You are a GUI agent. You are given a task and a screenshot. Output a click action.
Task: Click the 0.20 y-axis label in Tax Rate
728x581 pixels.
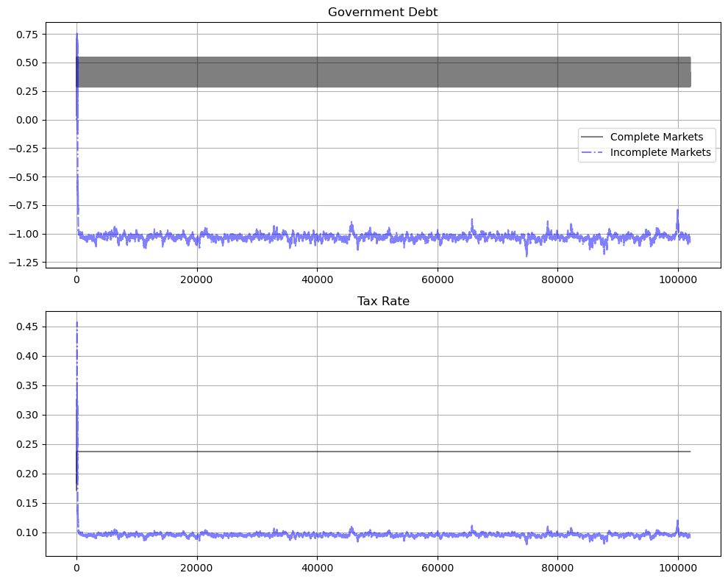pyautogui.click(x=27, y=474)
